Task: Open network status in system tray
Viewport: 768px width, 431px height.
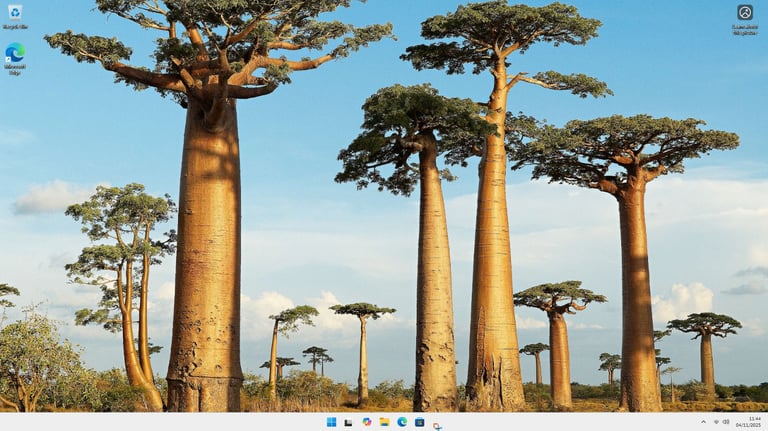Action: pyautogui.click(x=717, y=422)
